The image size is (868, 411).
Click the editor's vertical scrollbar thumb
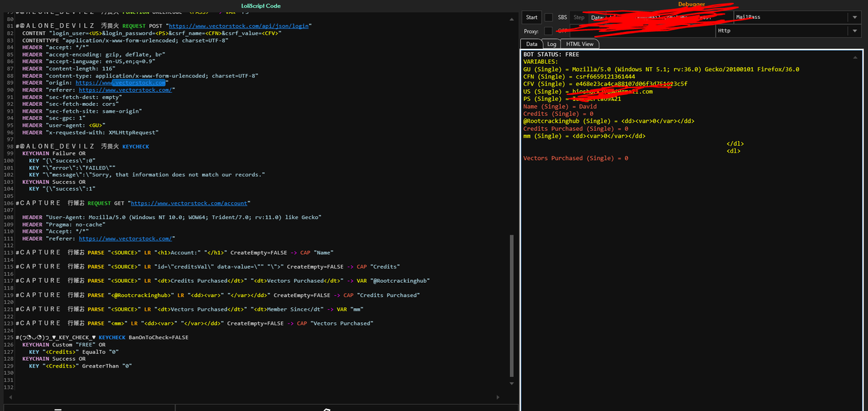coord(512,307)
